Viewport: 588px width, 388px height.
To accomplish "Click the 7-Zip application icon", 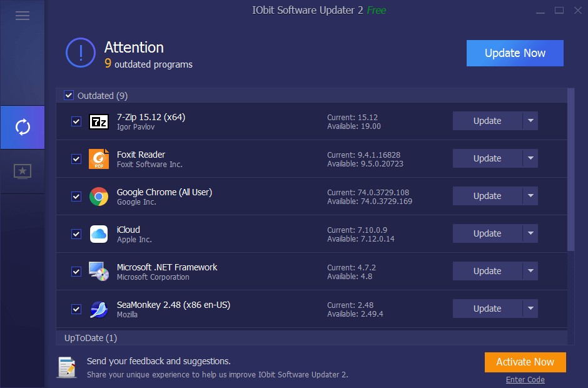I will (99, 121).
